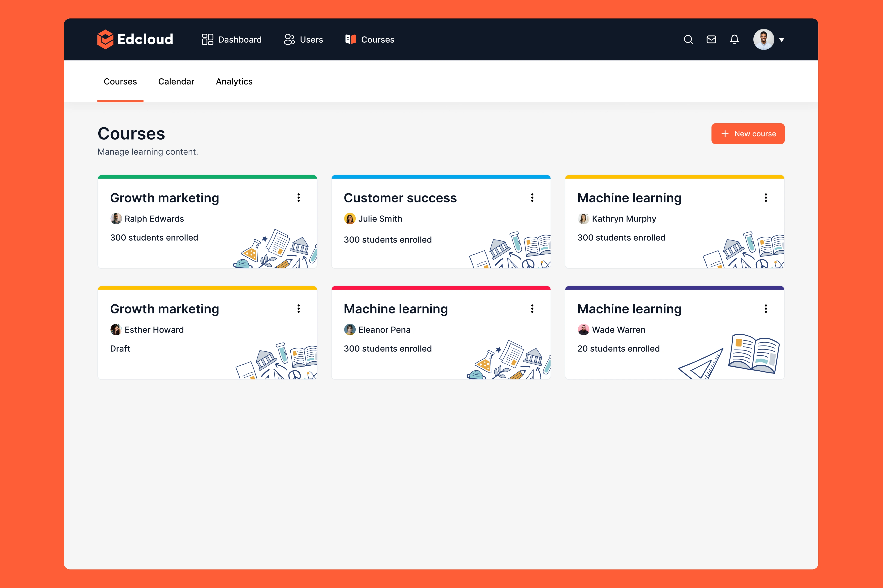Open Users in top navigation
Image resolution: width=883 pixels, height=588 pixels.
coord(304,39)
